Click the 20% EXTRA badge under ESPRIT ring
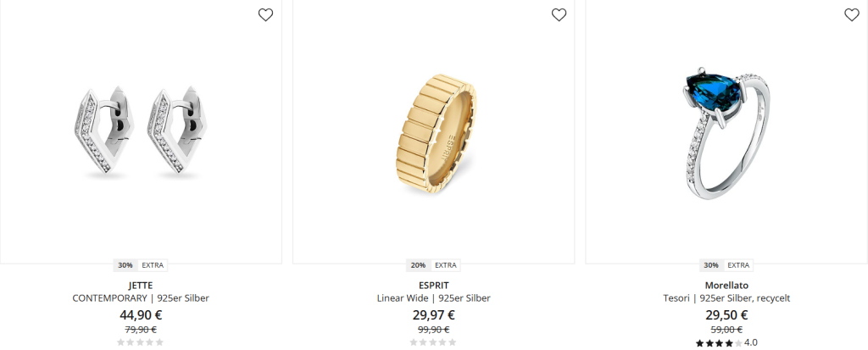Viewport: 868px width, 350px height. pyautogui.click(x=433, y=265)
